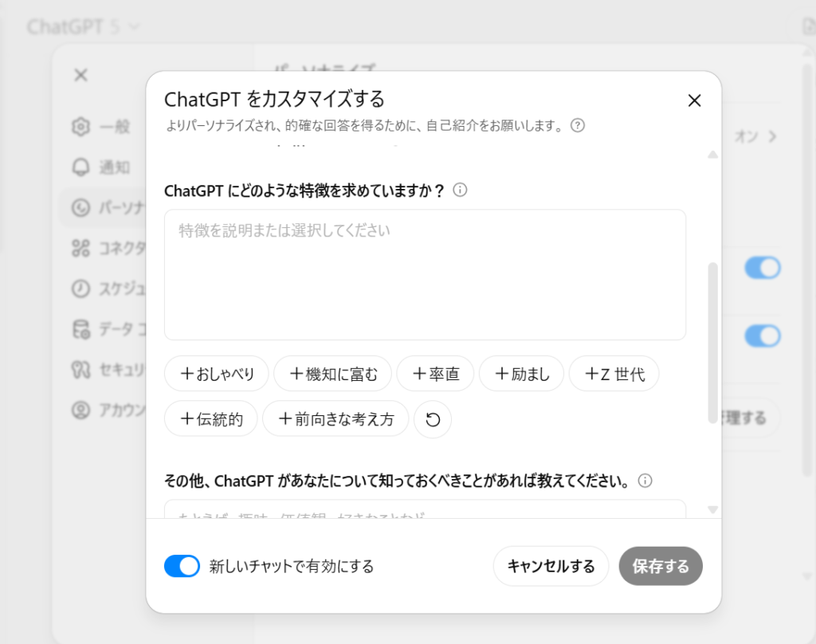The width and height of the screenshot is (816, 644).
Task: Click the 一般 gear icon in sidebar
Action: pyautogui.click(x=80, y=127)
